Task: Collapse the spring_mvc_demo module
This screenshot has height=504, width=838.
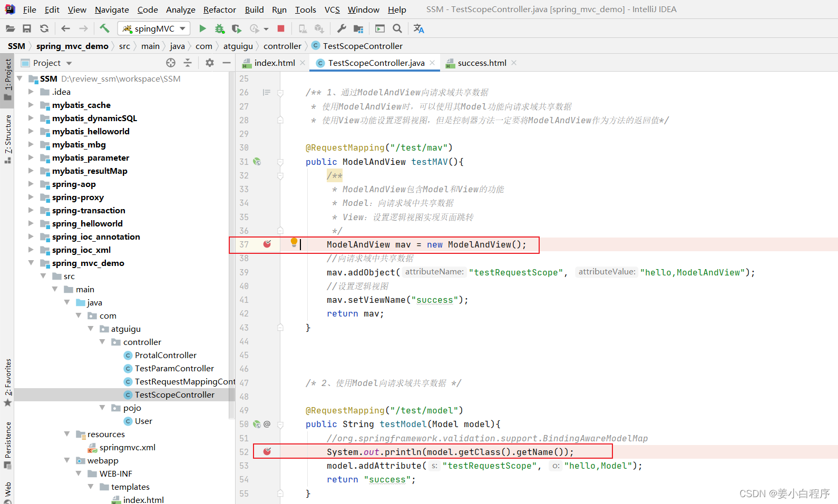Action: [x=31, y=263]
